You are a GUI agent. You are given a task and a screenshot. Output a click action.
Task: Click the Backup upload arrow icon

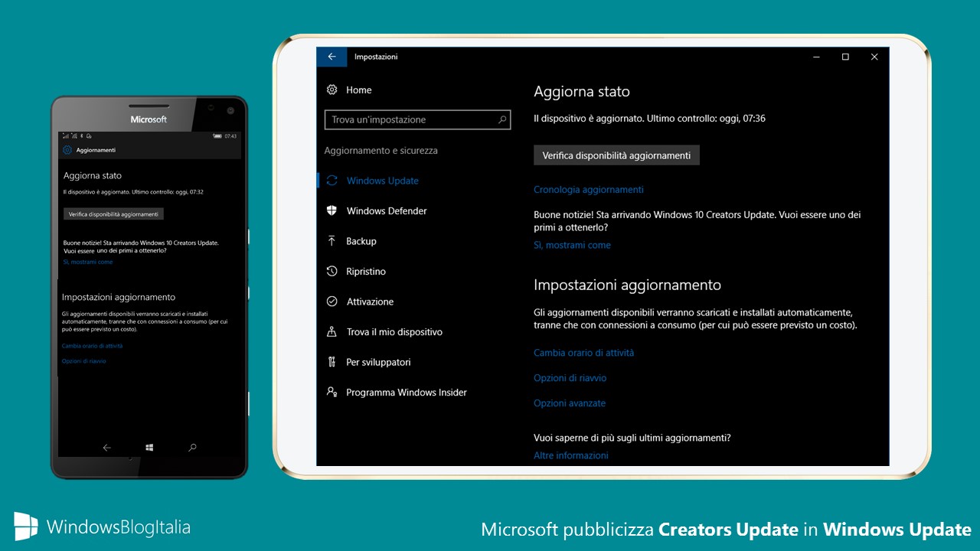pyautogui.click(x=332, y=241)
